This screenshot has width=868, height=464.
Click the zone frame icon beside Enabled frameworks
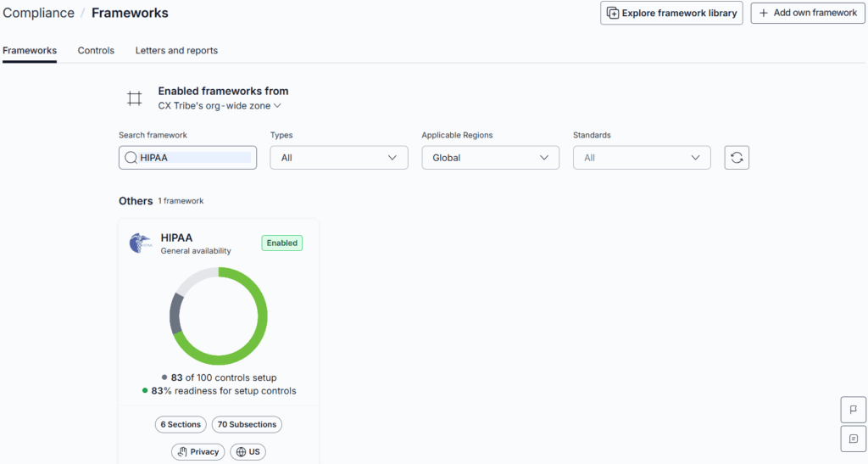pyautogui.click(x=135, y=98)
